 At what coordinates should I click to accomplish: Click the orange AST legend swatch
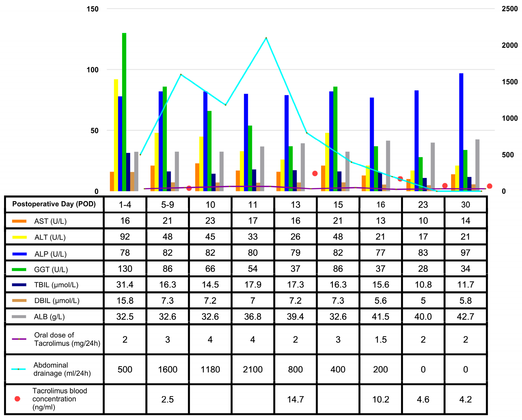pos(19,221)
